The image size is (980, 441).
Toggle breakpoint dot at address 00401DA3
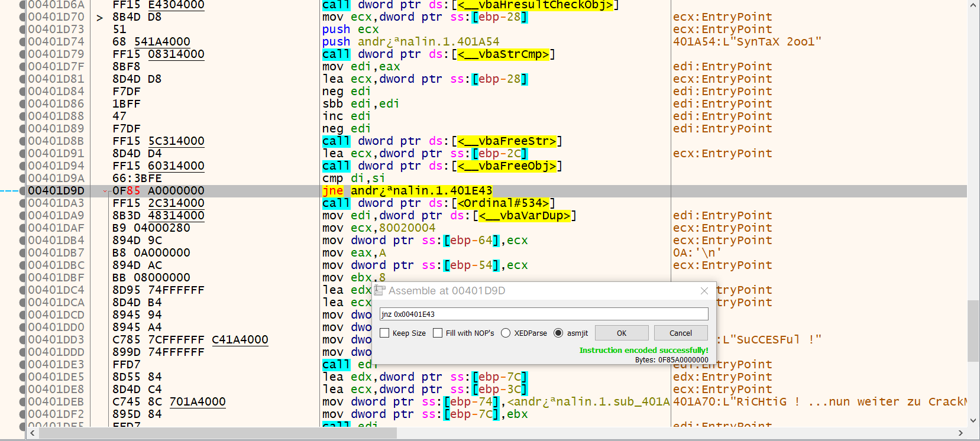[22, 203]
